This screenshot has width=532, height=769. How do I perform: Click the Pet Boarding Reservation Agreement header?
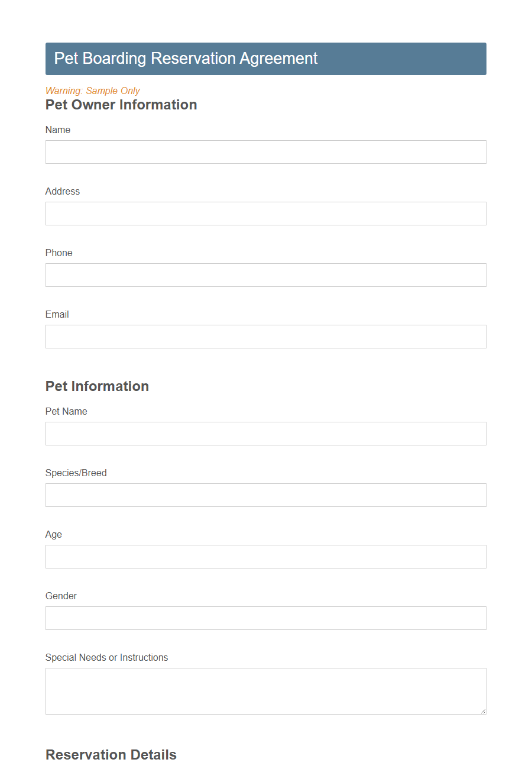pyautogui.click(x=186, y=59)
